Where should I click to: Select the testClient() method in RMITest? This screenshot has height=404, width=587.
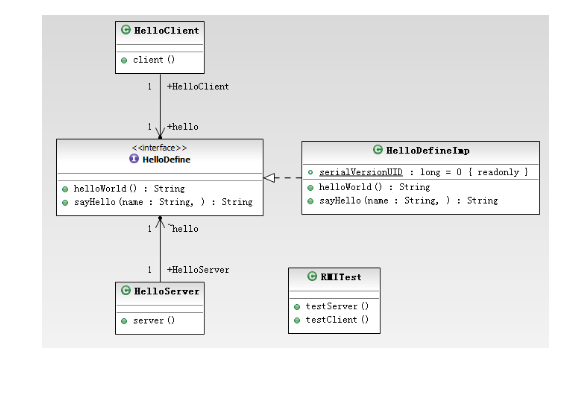click(337, 320)
